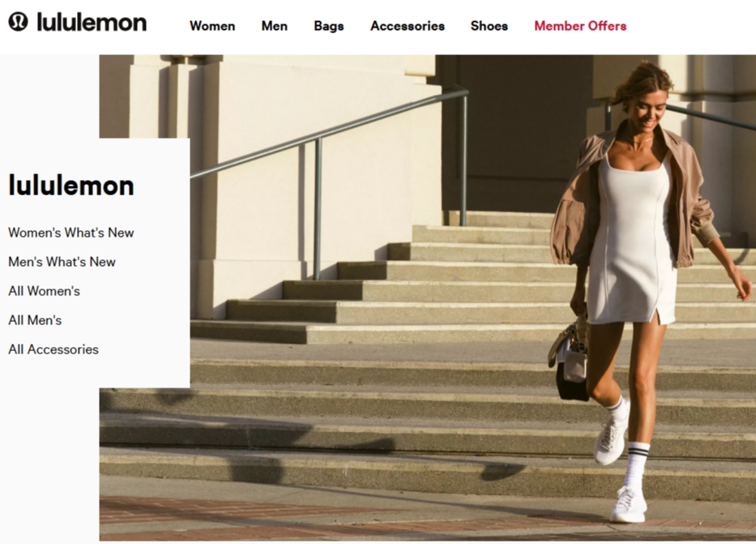Go to Member Offers
Screen dimensions: 756x544
580,26
